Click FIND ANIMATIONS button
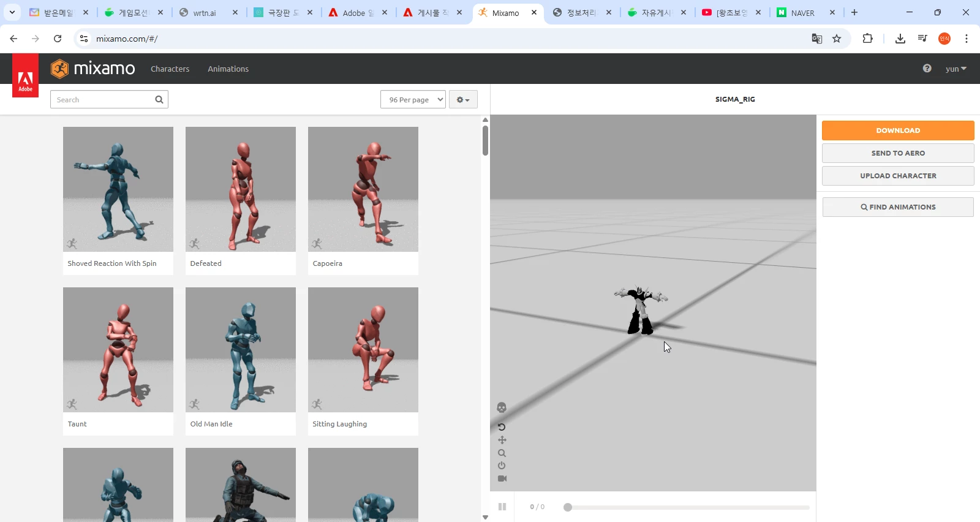This screenshot has width=980, height=522. pos(898,207)
